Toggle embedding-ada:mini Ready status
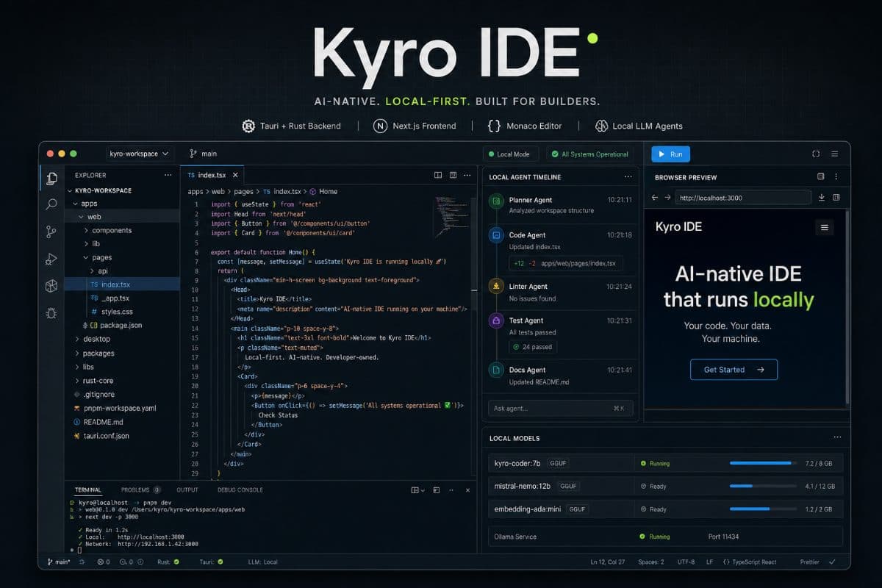The width and height of the screenshot is (882, 588). (x=653, y=509)
